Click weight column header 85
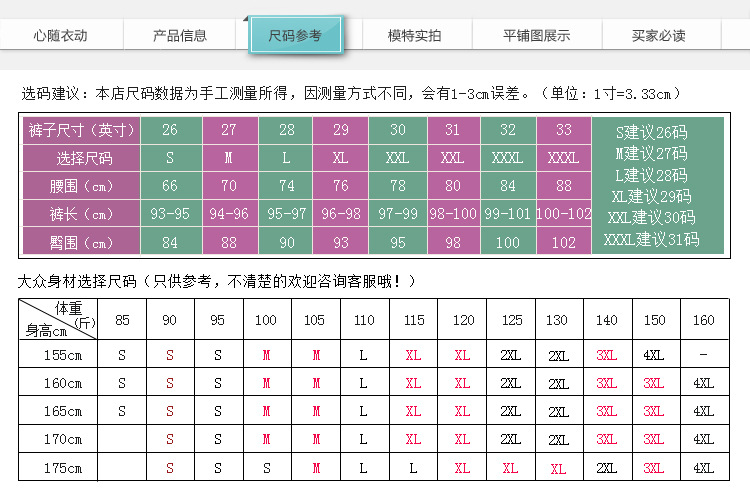 coord(122,320)
